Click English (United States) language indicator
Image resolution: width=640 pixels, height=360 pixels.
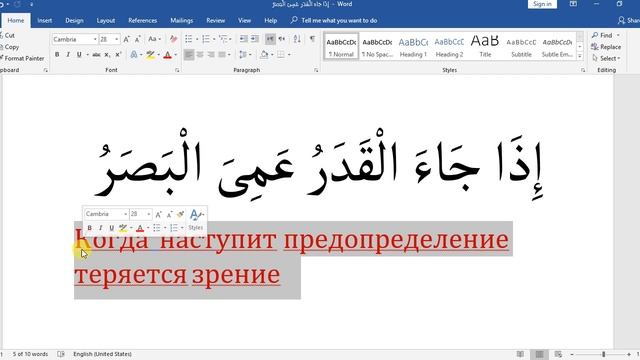(x=102, y=354)
